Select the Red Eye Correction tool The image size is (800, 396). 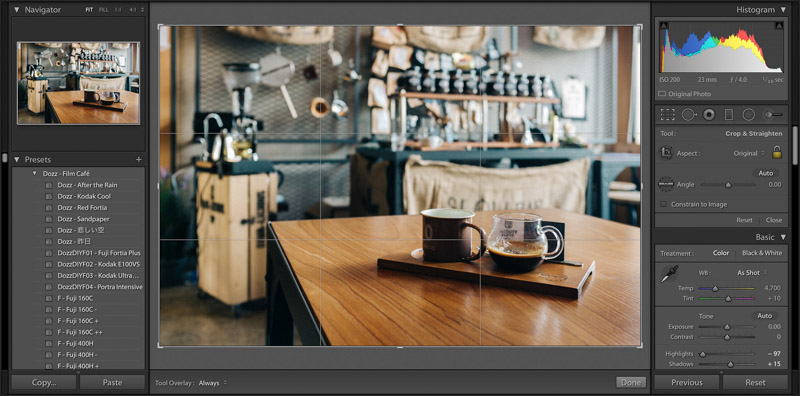[x=709, y=114]
